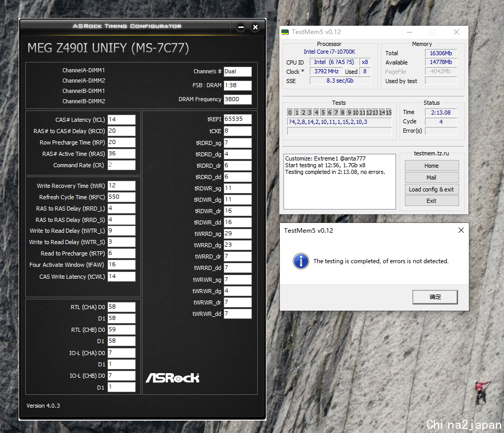Viewport: 504px width, 433px height.
Task: Click the Error(s) status field
Action: pyautogui.click(x=440, y=131)
